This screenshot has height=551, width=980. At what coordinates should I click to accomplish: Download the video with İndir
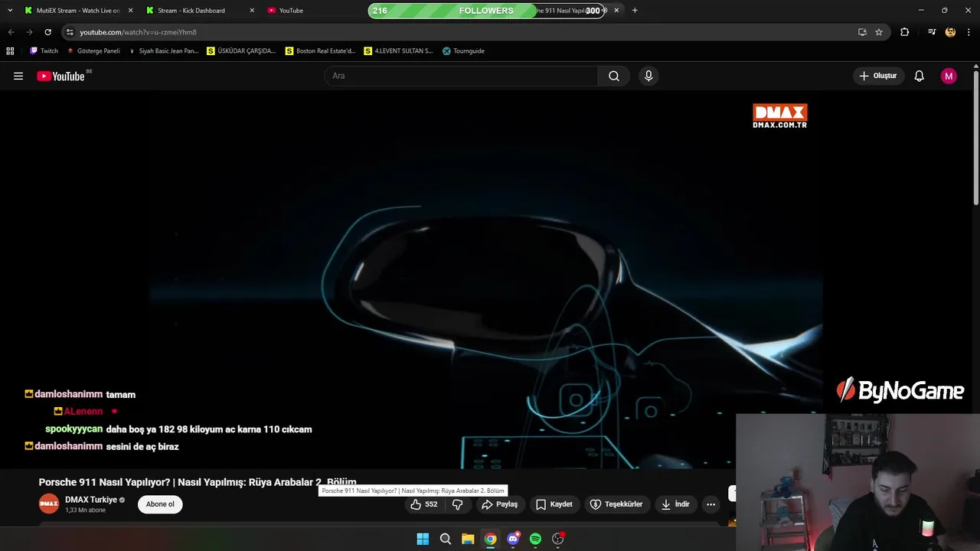tap(675, 504)
